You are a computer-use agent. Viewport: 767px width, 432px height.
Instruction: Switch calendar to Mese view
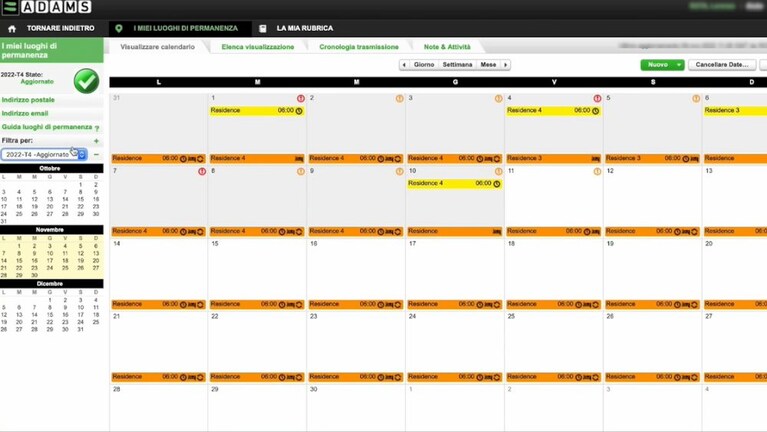pos(488,65)
